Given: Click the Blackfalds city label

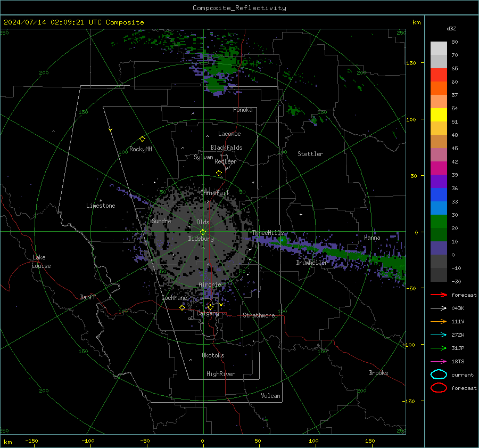Looking at the screenshot, I should click(x=226, y=148).
